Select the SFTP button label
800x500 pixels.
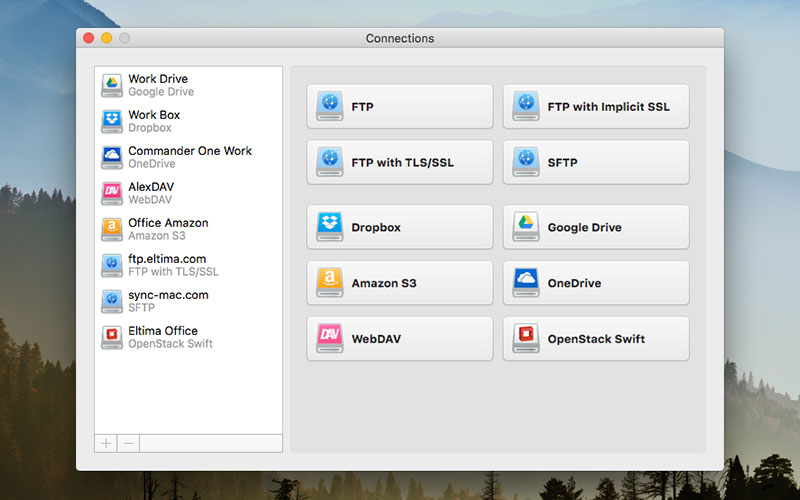(x=562, y=163)
